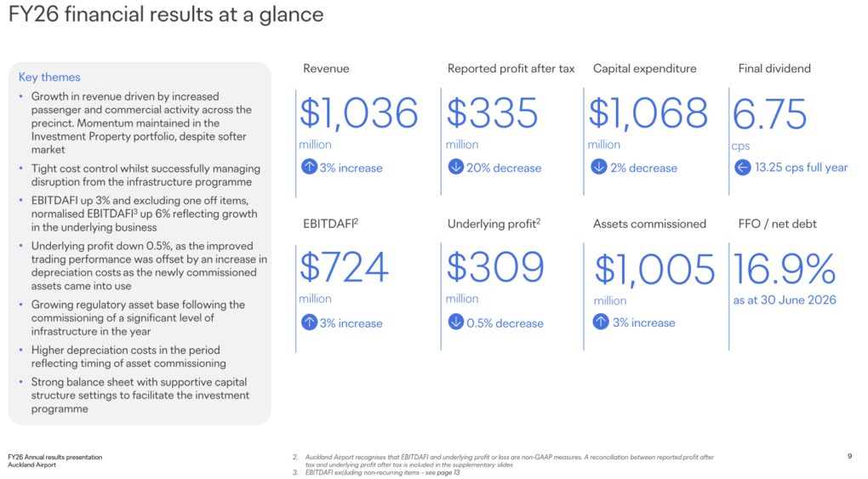
Task: Click the down arrow beside 0.5% decrease
Action: pos(455,322)
